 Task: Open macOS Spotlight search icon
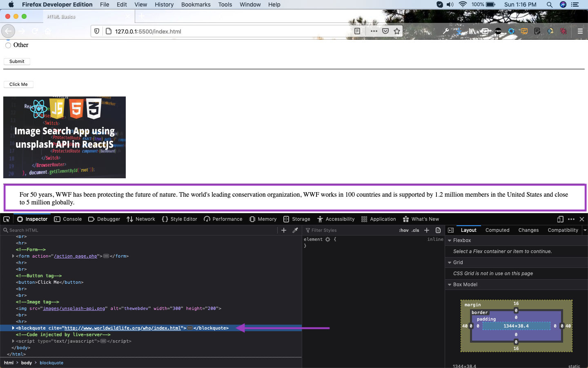[550, 4]
